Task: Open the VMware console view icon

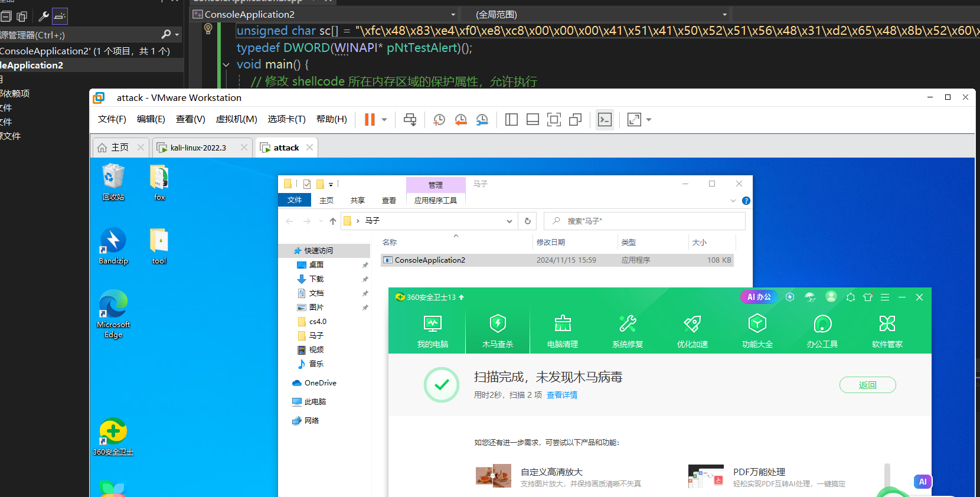Action: 605,120
